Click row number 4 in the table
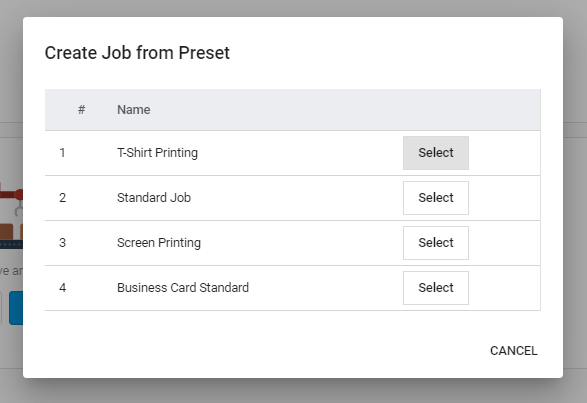Screen dimensions: 587x403 (62, 288)
